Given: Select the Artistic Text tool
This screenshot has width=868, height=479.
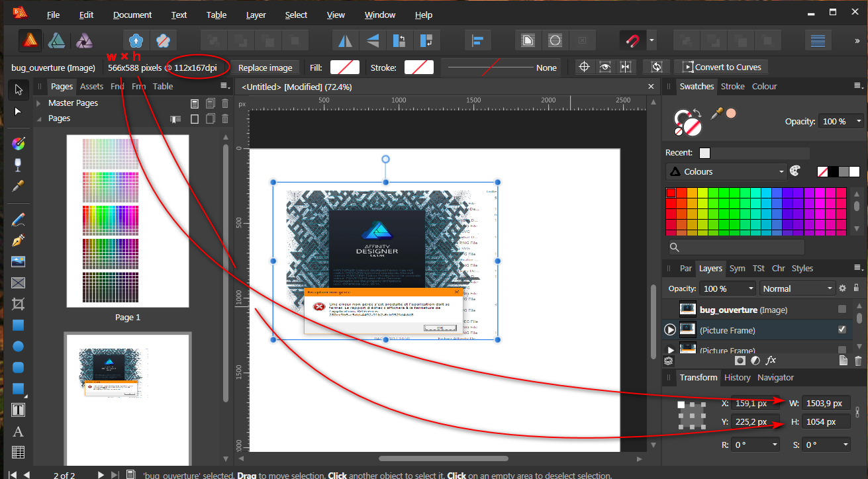Looking at the screenshot, I should click(x=19, y=431).
